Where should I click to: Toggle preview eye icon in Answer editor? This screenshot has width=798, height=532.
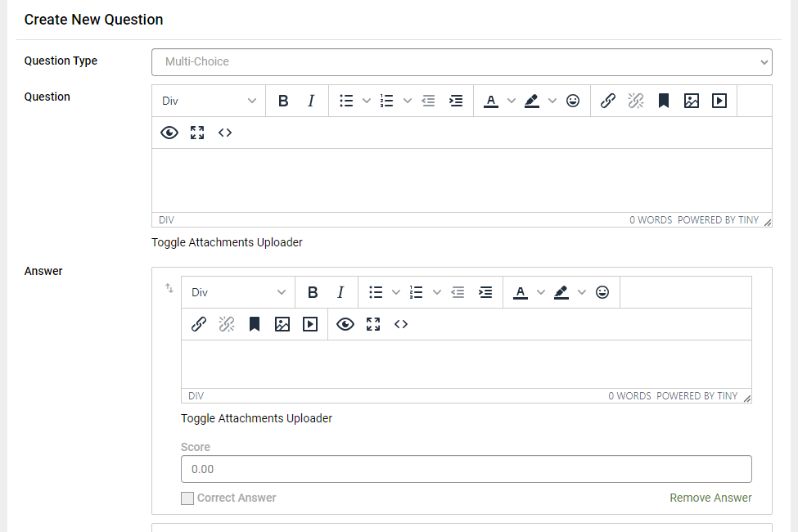point(345,324)
